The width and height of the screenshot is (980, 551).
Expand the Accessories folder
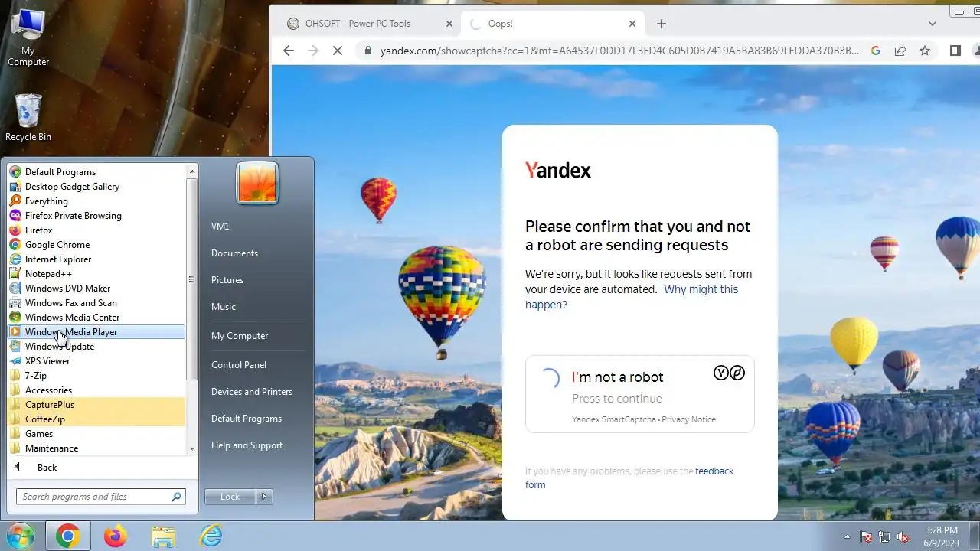tap(96, 390)
